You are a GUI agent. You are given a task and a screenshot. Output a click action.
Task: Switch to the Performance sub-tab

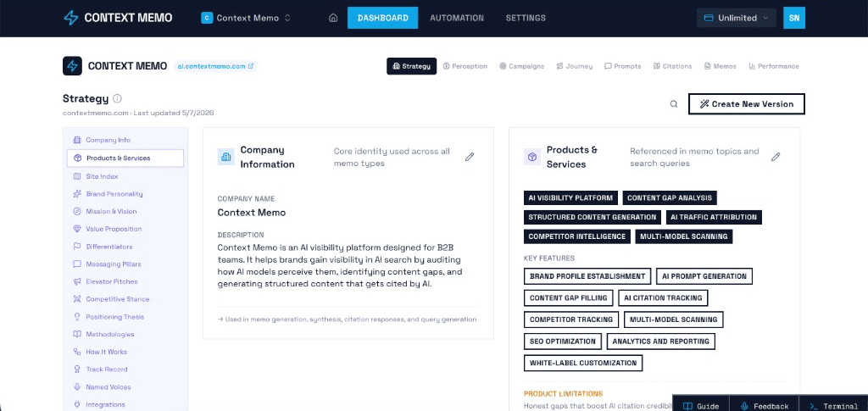[774, 66]
